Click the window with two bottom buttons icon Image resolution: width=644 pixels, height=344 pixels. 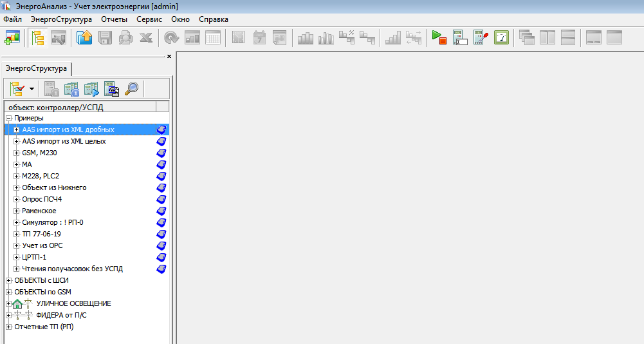(x=593, y=38)
